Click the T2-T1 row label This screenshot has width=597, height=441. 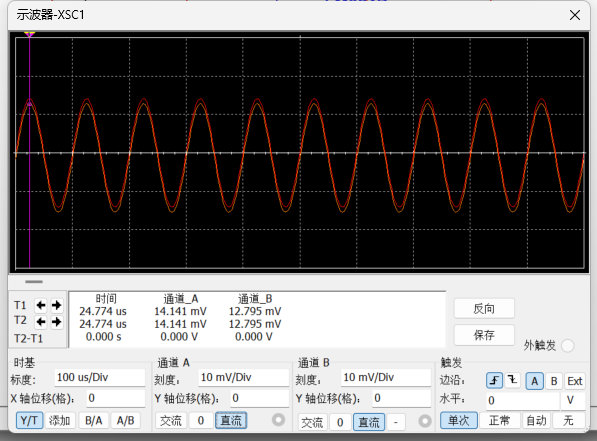point(29,339)
